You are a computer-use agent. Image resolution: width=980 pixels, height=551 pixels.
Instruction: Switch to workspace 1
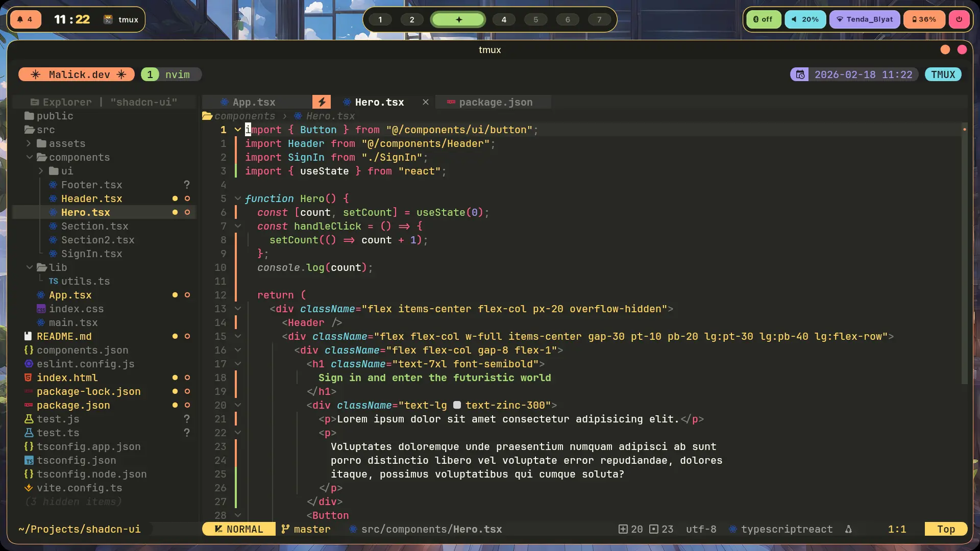coord(380,19)
